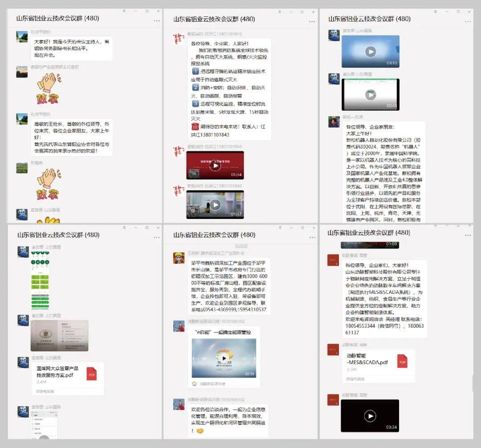The width and height of the screenshot is (481, 448).
Task: Open more options in the 动脉智能 PDF window
Action: (468, 235)
